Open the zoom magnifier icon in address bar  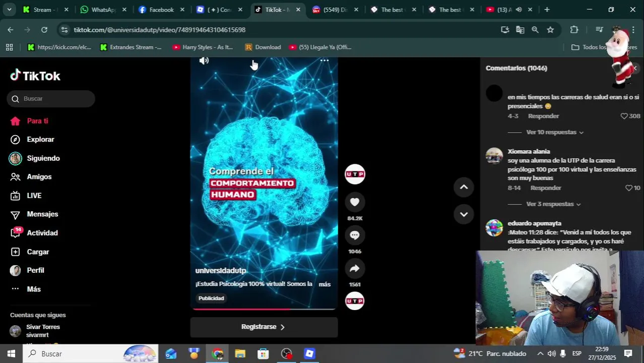[535, 30]
